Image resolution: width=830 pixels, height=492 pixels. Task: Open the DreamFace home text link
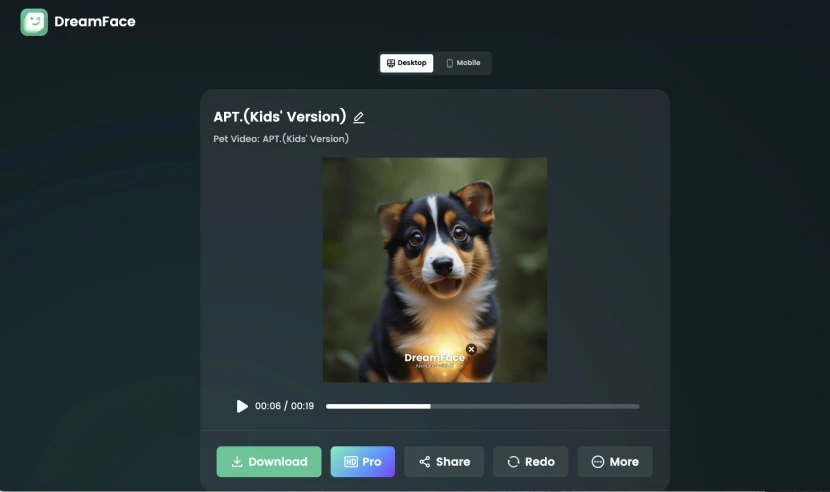[95, 22]
